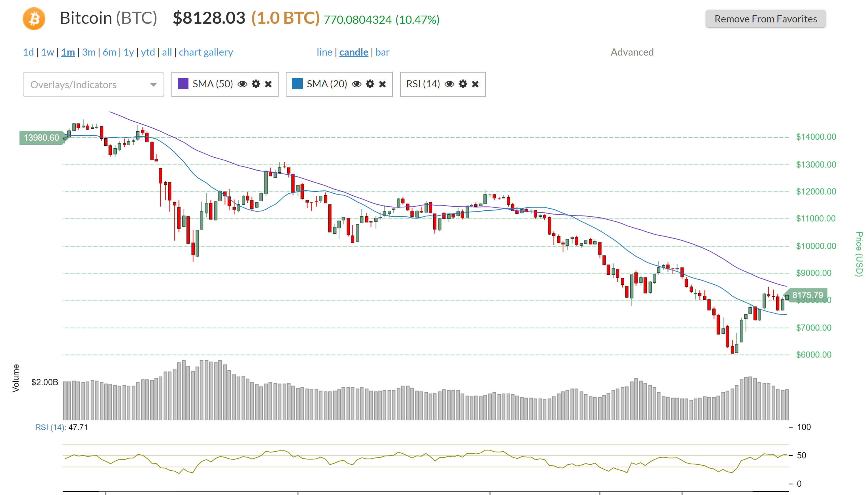This screenshot has width=868, height=495.
Task: Click the blue SMA (20) color swatch
Action: point(297,84)
